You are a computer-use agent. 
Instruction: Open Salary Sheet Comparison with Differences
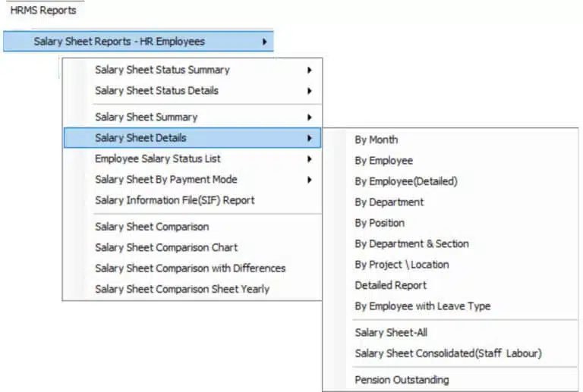(x=190, y=268)
